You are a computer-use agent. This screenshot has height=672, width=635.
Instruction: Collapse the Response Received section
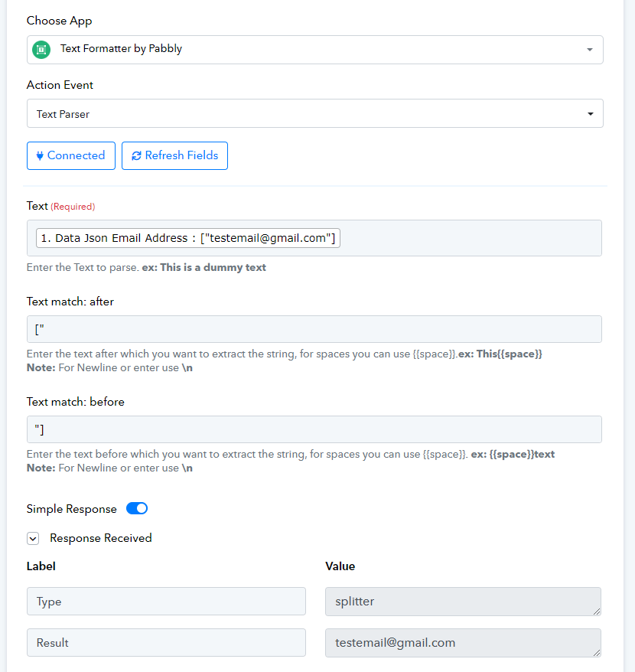33,538
